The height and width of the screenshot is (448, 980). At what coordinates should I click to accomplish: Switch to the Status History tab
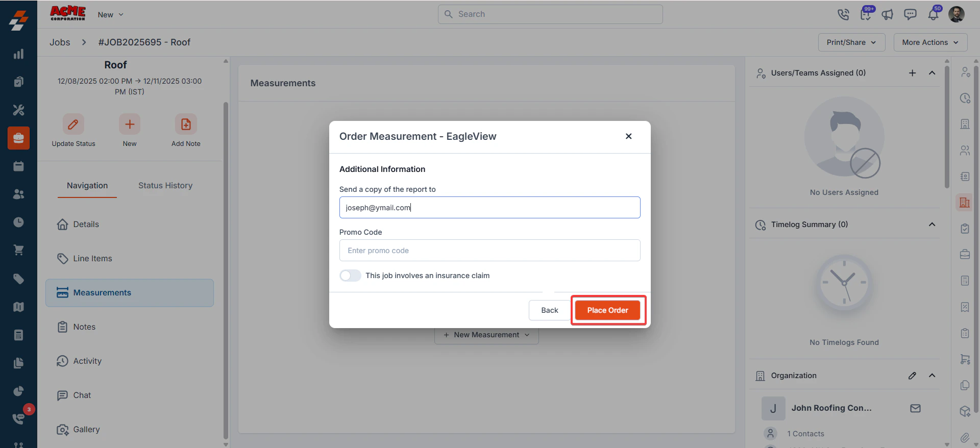pyautogui.click(x=165, y=186)
